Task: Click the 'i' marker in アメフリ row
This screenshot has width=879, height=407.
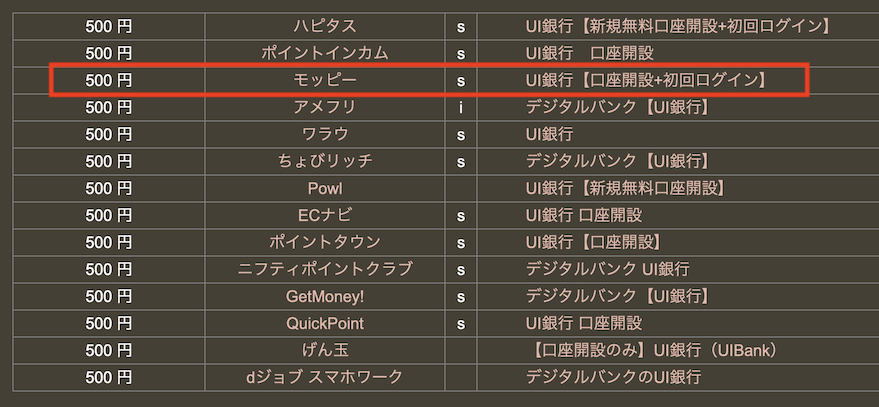Action: (461, 107)
